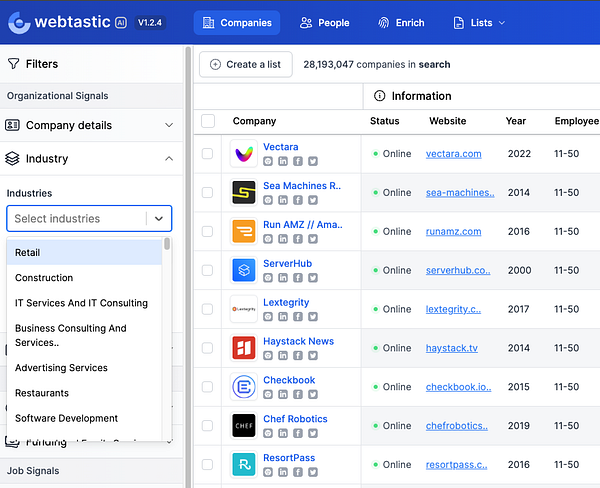
Task: Collapse the Industry filter section
Action: coord(169,158)
